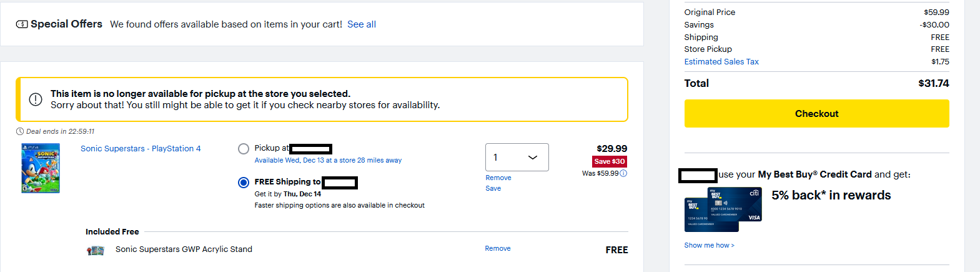Save Sonic Superstars for later
The image size is (980, 272).
[493, 189]
